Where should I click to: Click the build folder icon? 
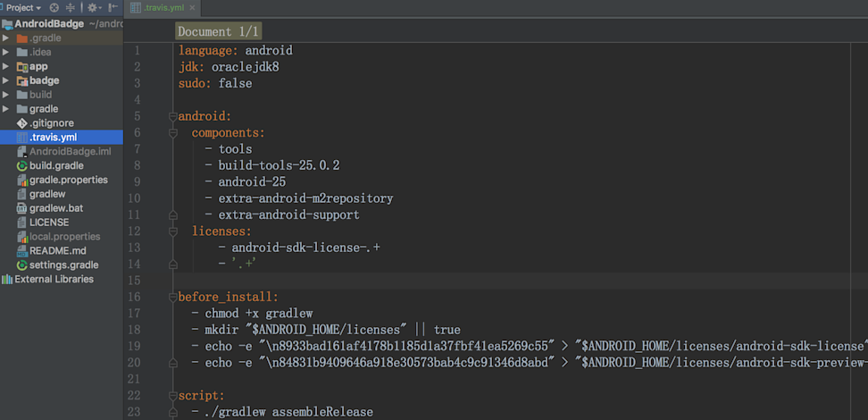pyautogui.click(x=22, y=95)
